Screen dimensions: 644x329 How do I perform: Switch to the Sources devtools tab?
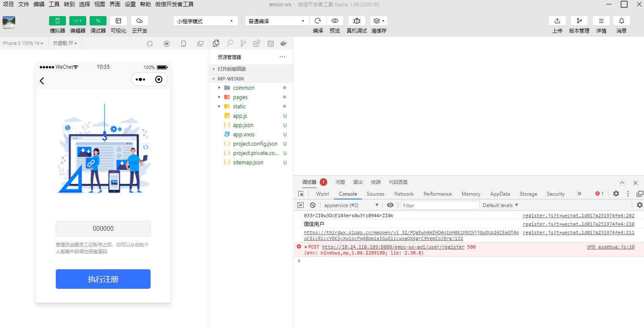click(x=375, y=194)
